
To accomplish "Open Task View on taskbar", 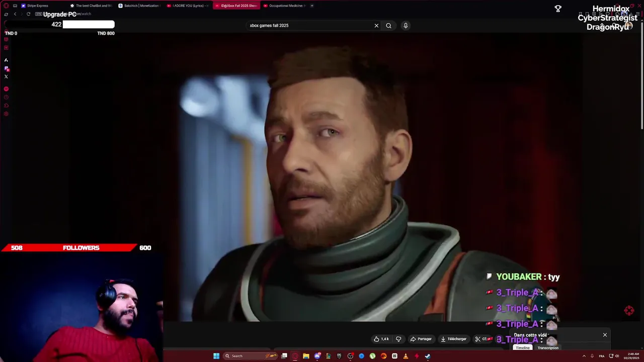I will [x=284, y=356].
